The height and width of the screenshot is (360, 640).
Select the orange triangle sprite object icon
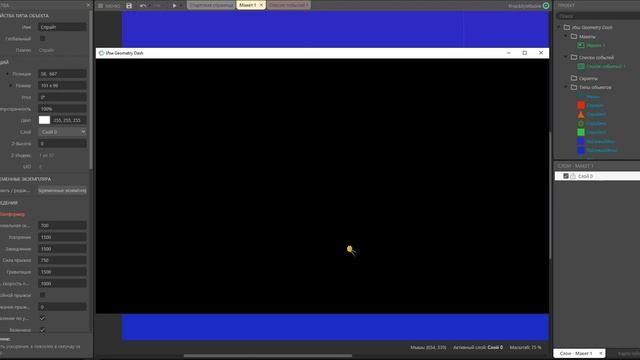tap(581, 115)
